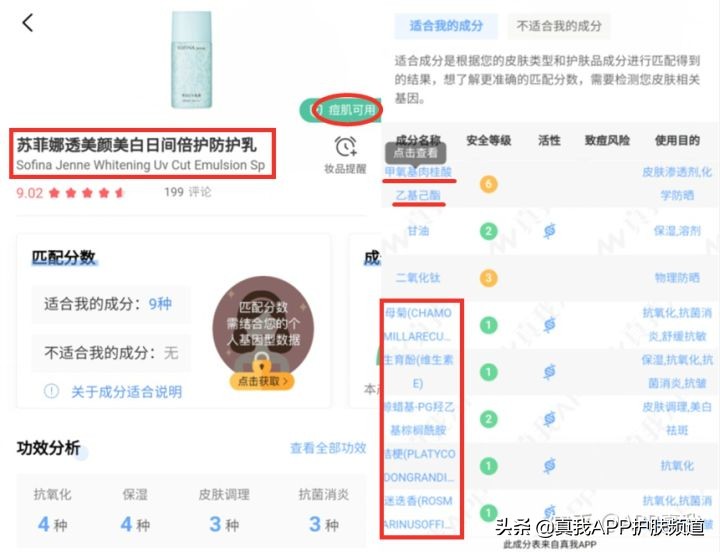Tap the lock icon on 匹配分数 circle
The image size is (720, 552).
pos(261,363)
